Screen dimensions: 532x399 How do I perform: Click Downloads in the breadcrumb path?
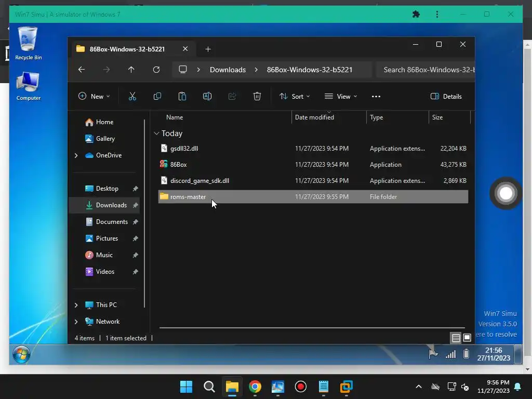click(x=228, y=70)
